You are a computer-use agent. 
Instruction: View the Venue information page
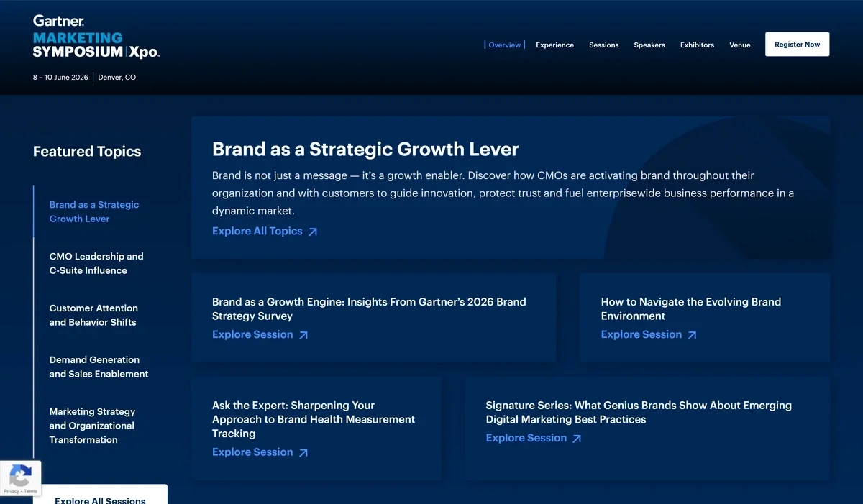pyautogui.click(x=740, y=45)
